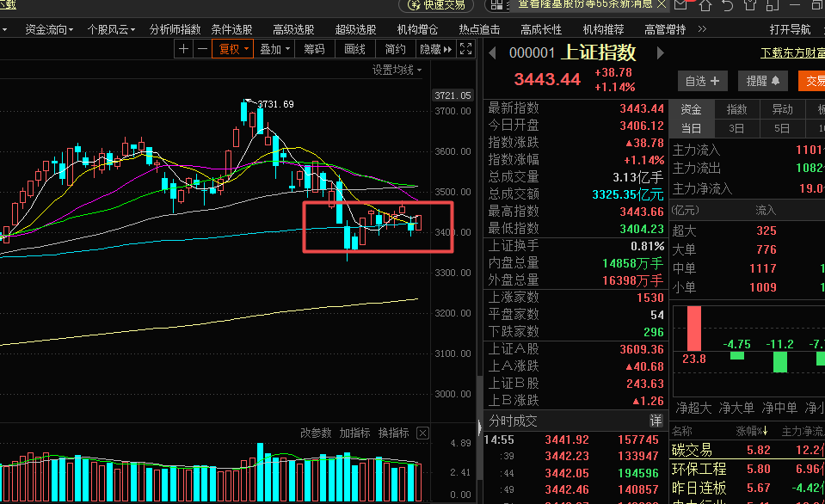Screen dimensions: 825x504
Task: Click the 3731.69 high price marker
Action: (275, 104)
